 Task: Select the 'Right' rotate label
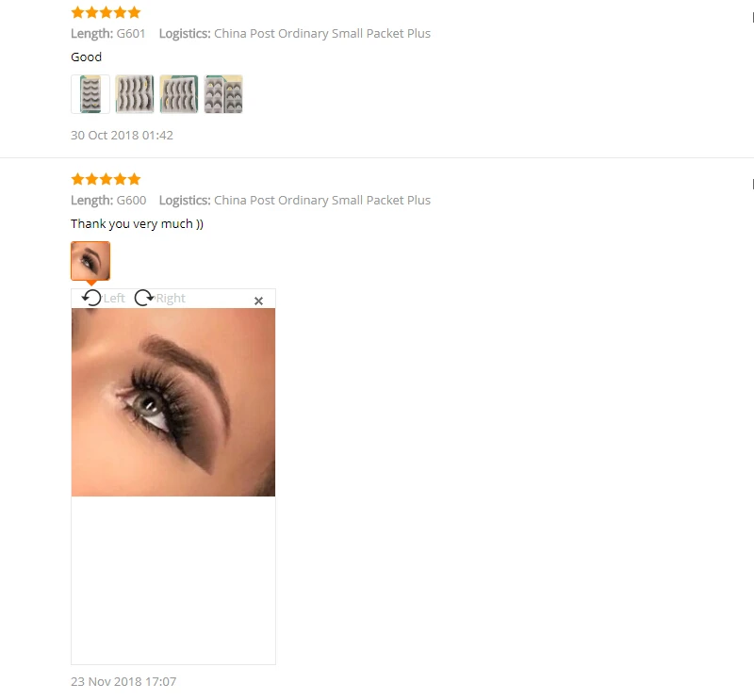(171, 299)
